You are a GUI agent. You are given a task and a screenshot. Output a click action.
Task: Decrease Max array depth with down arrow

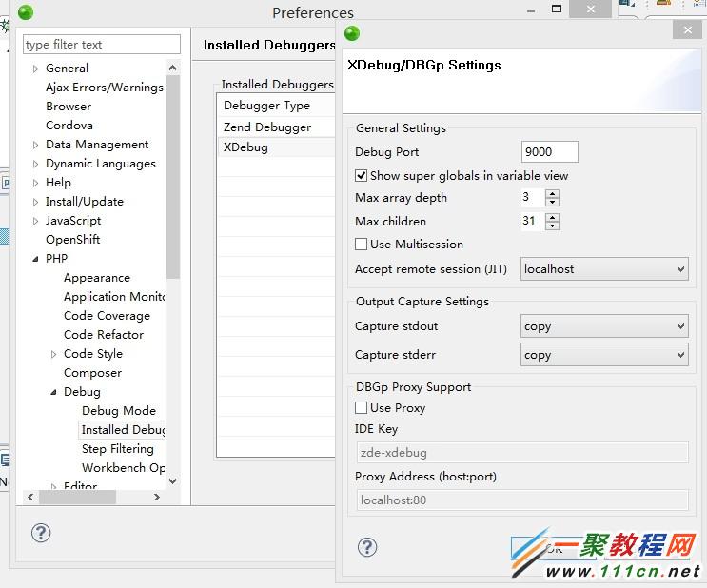tap(552, 202)
